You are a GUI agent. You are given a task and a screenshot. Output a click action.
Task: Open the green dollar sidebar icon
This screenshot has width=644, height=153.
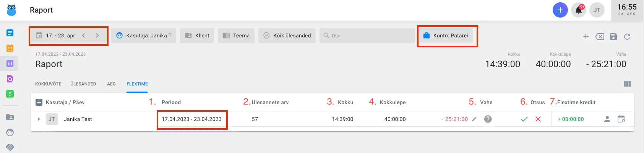[10, 94]
